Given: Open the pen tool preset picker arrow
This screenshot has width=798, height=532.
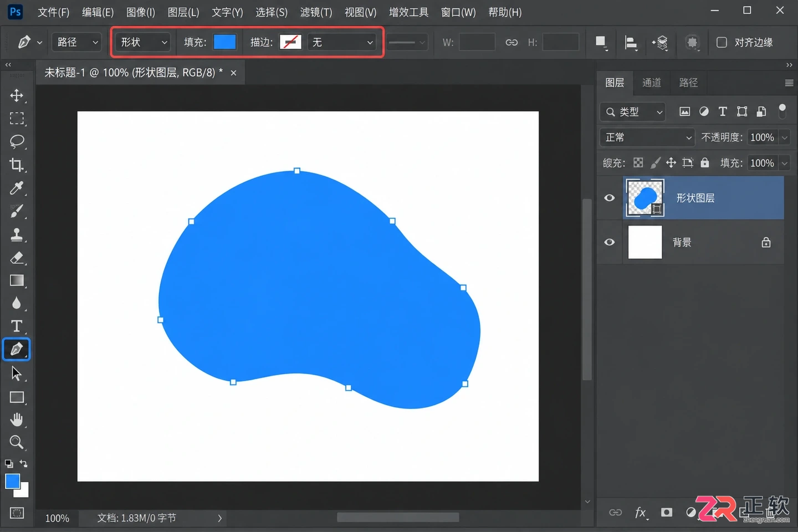Looking at the screenshot, I should click(x=39, y=43).
